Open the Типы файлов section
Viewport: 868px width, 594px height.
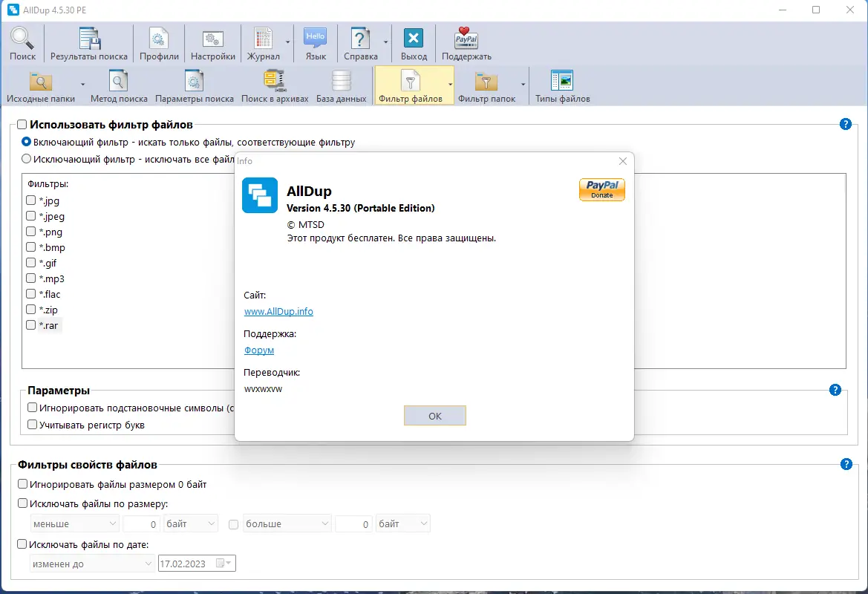pos(562,86)
